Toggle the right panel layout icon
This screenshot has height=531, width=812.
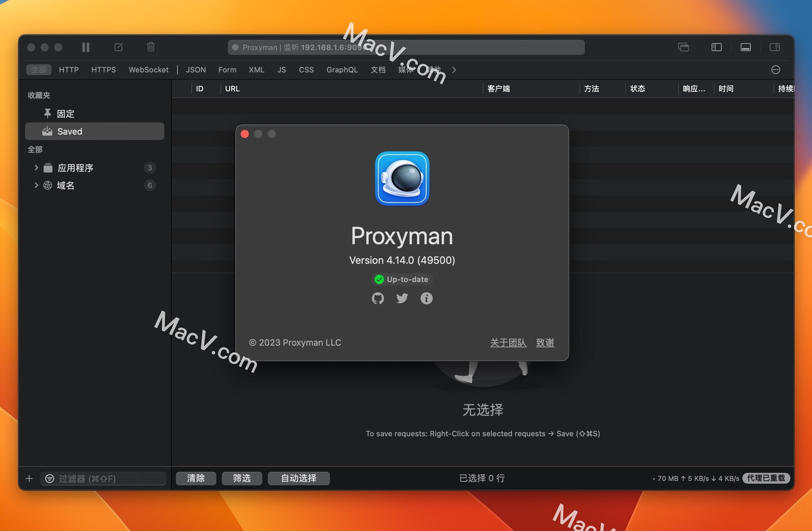(x=775, y=47)
